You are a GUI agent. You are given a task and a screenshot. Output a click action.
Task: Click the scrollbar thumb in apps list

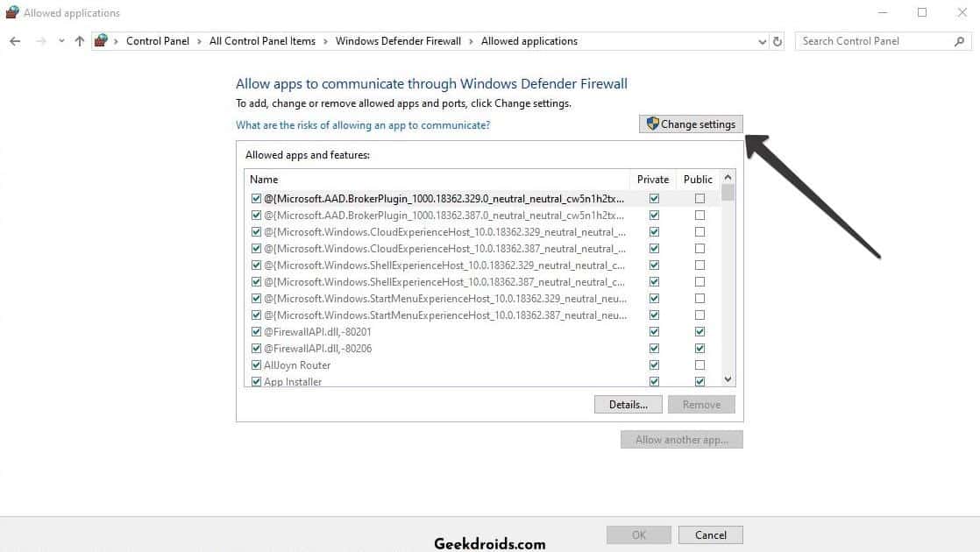728,193
